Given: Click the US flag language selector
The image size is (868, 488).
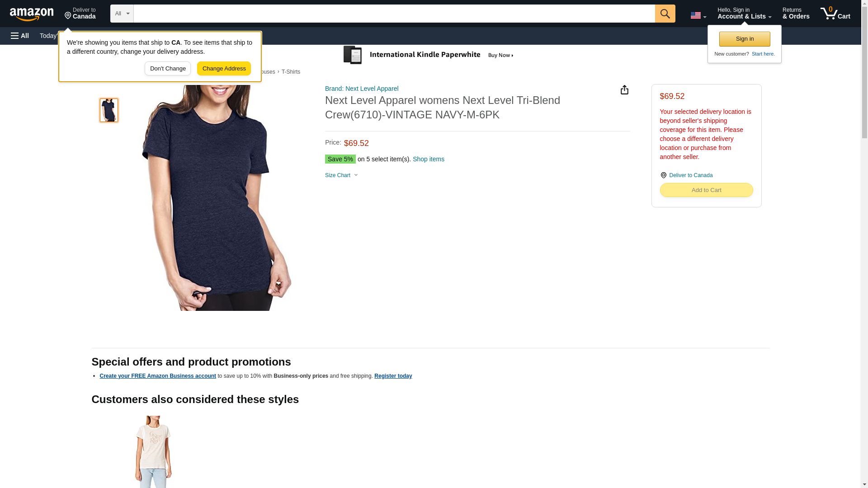Looking at the screenshot, I should point(698,15).
